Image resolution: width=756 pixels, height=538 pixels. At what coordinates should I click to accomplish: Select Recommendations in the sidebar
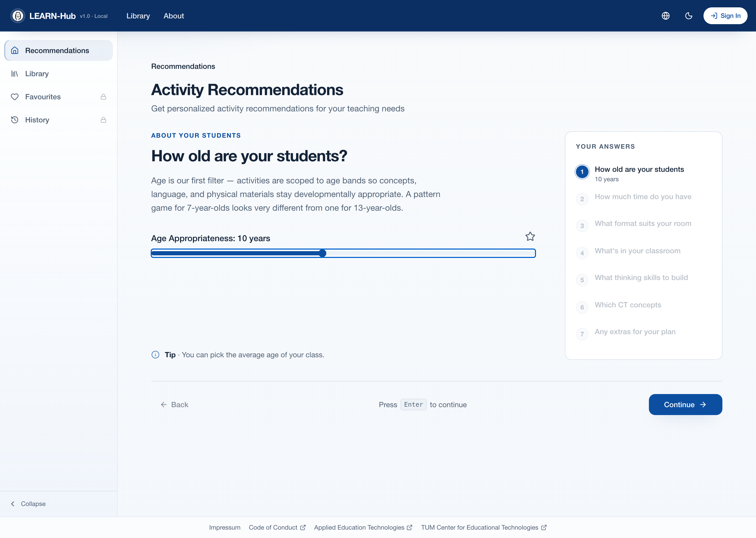(59, 50)
